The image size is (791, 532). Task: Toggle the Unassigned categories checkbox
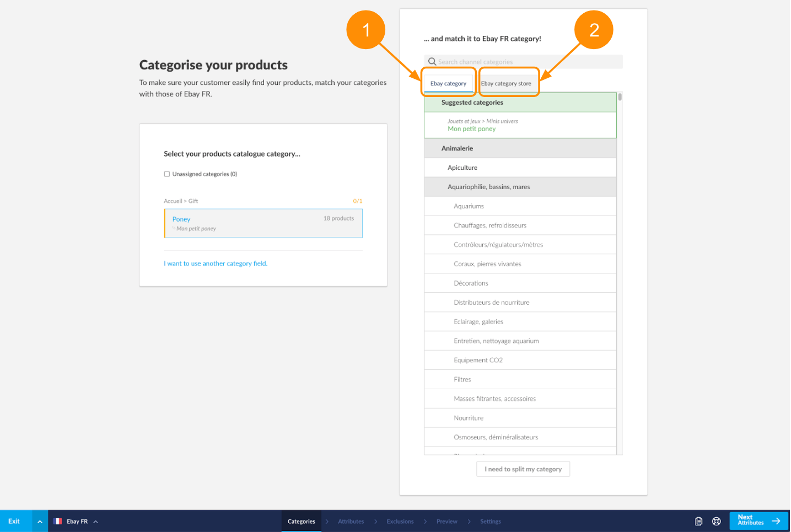pos(167,174)
